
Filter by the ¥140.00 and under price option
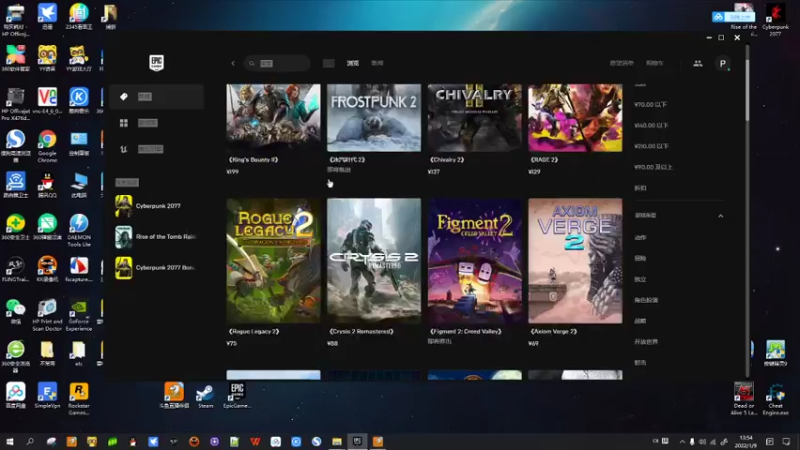[x=652, y=126]
